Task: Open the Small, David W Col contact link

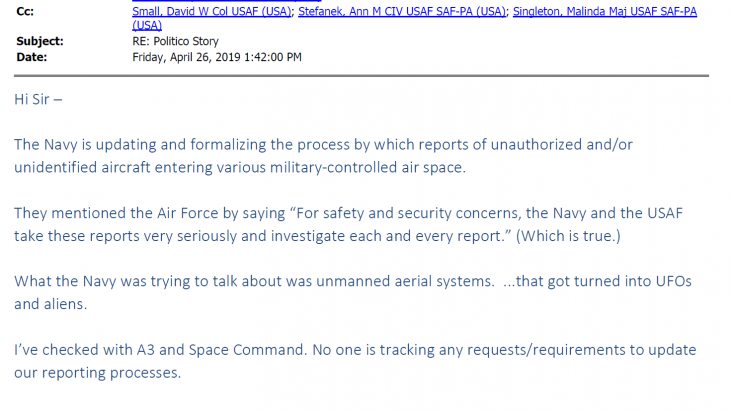Action: tap(212, 11)
